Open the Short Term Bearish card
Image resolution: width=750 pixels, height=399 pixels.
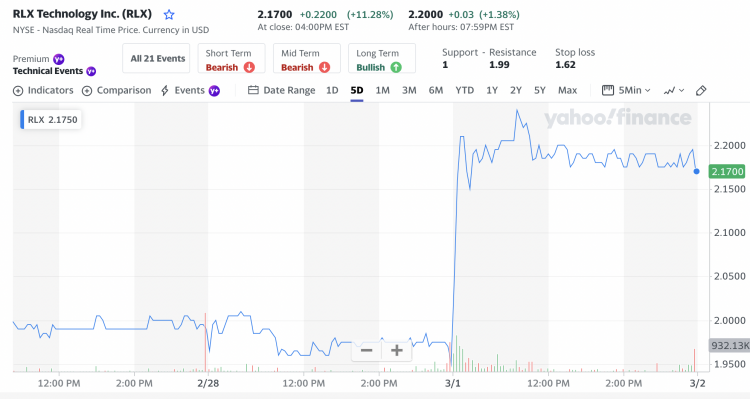232,58
